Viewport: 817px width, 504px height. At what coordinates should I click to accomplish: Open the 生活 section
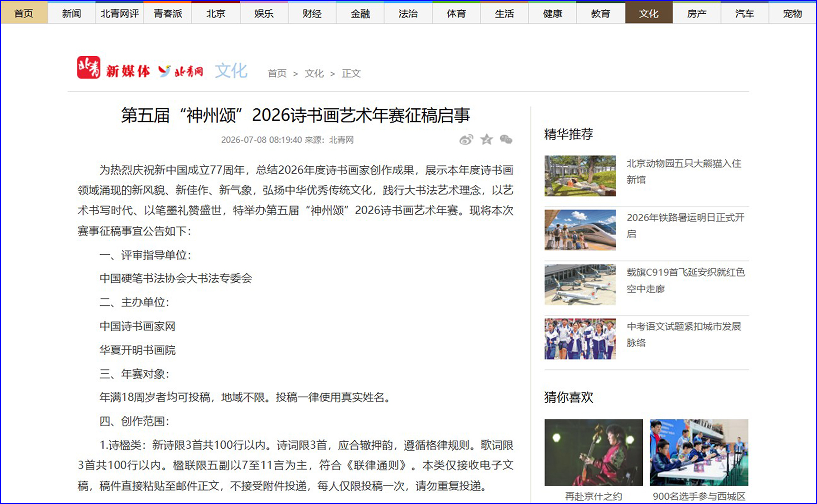(504, 13)
